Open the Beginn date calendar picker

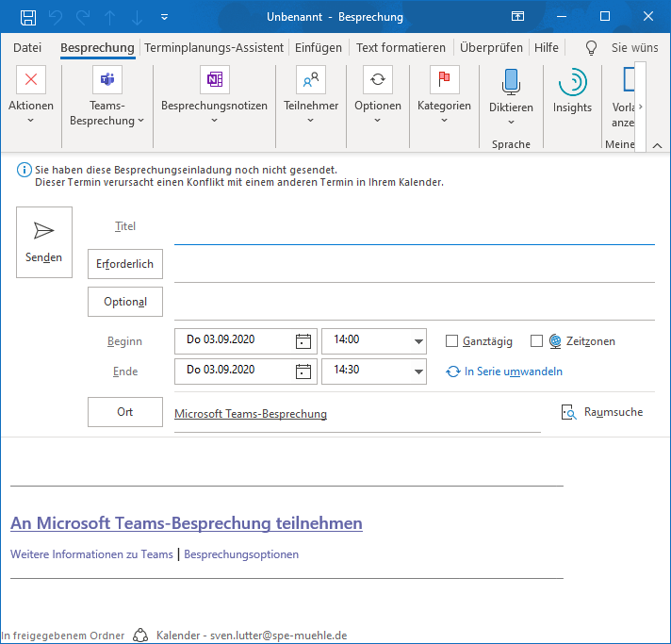click(303, 341)
